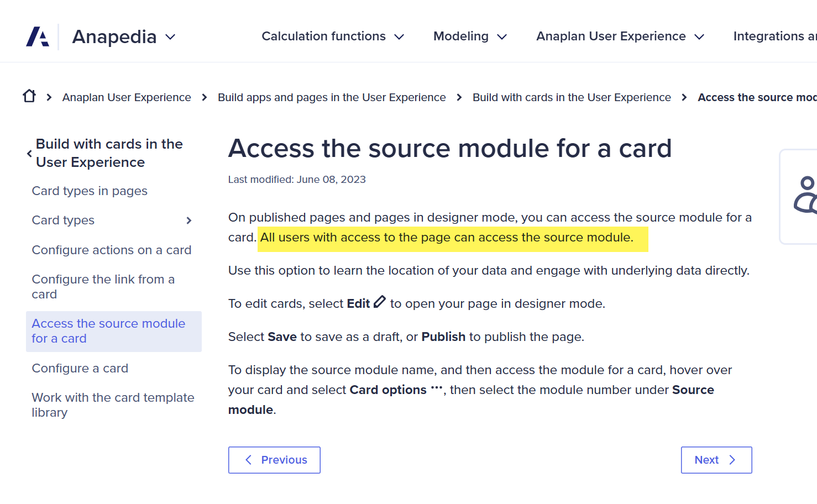This screenshot has width=817, height=504.
Task: Expand the Modeling menu
Action: (470, 36)
